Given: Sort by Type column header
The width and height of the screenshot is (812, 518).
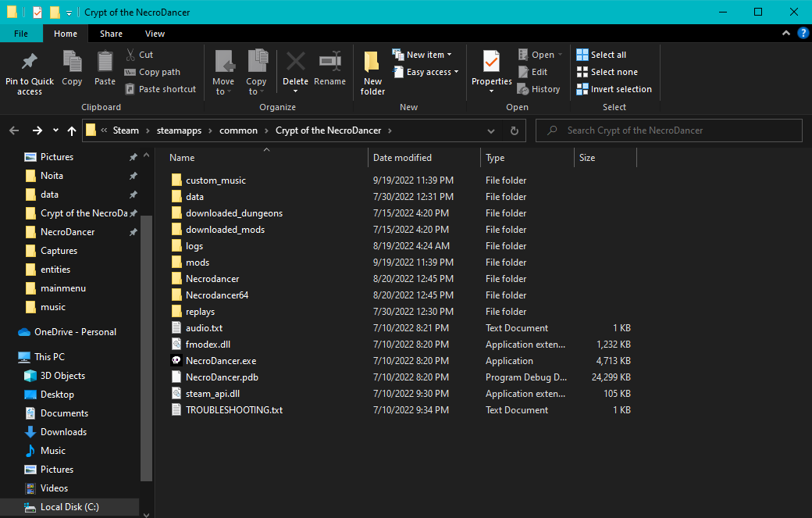Looking at the screenshot, I should [x=527, y=158].
